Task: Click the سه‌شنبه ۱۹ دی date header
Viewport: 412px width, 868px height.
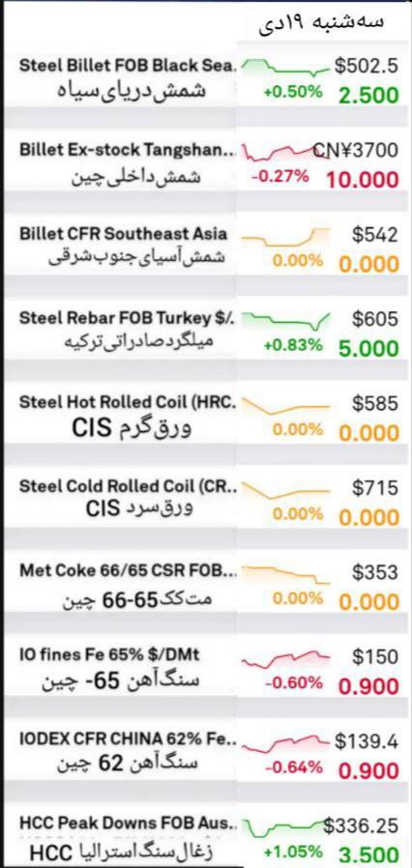Action: pyautogui.click(x=321, y=22)
